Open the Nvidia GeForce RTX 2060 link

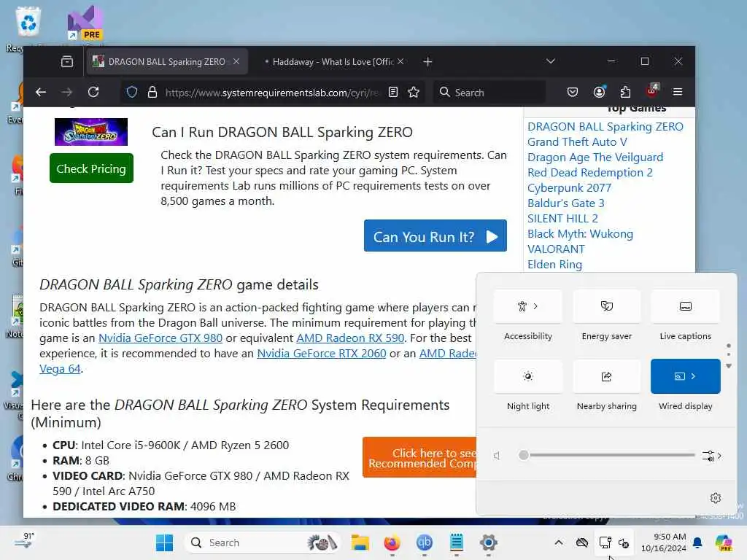point(322,354)
